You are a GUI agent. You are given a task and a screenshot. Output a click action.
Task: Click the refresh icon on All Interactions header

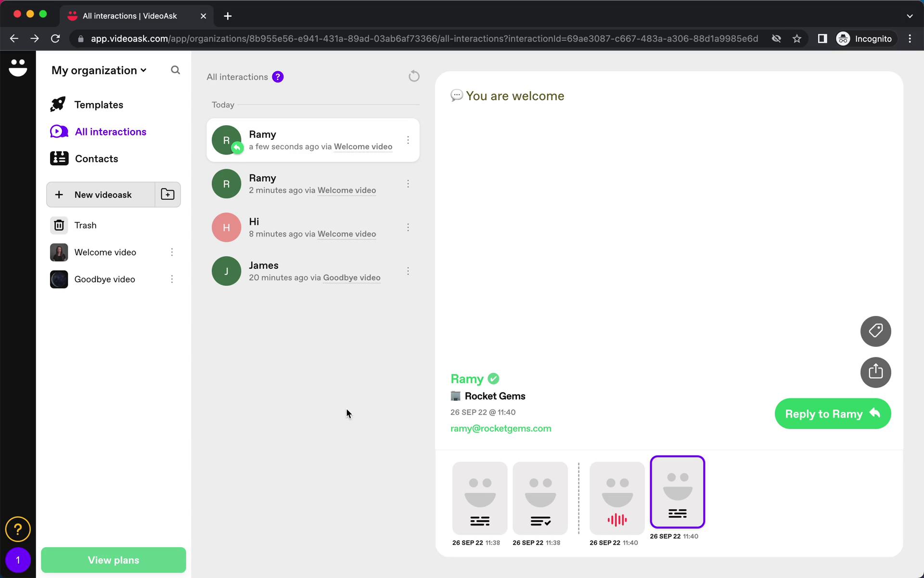click(414, 76)
